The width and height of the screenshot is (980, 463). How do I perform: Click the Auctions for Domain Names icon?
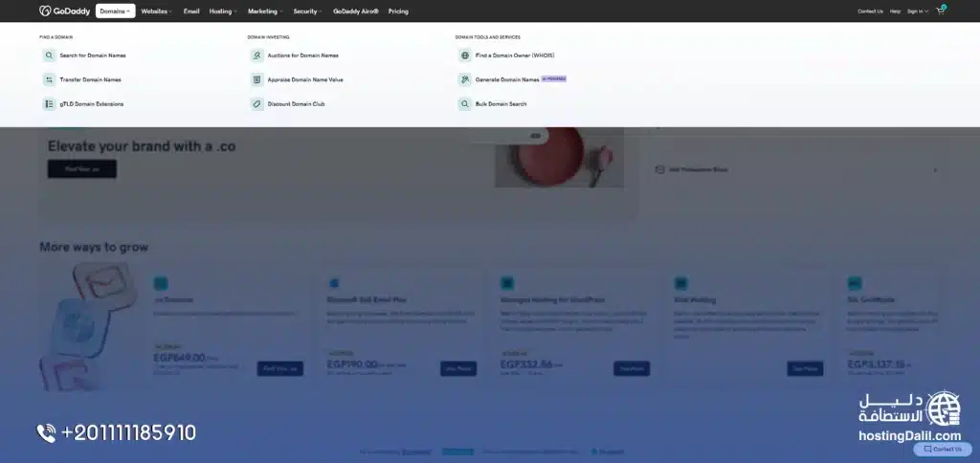click(256, 55)
